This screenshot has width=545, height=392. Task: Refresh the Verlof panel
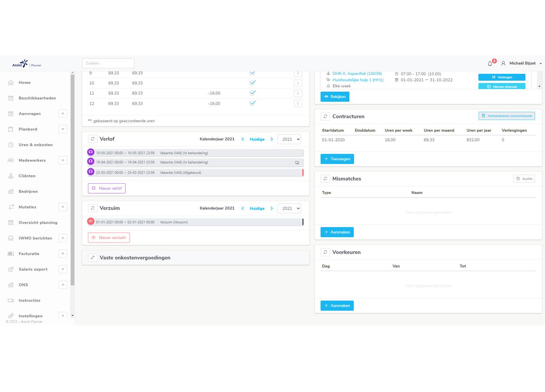click(93, 139)
